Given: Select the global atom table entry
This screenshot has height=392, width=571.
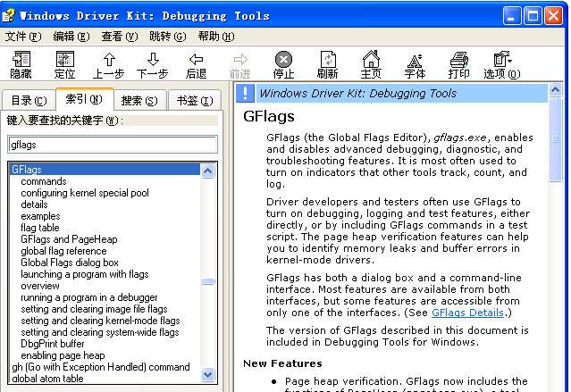Looking at the screenshot, I should 47,379.
